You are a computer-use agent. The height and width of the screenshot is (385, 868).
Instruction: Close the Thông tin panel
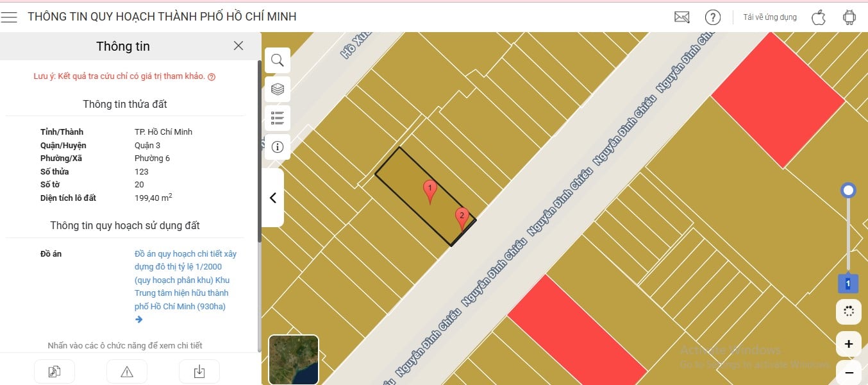(x=238, y=46)
